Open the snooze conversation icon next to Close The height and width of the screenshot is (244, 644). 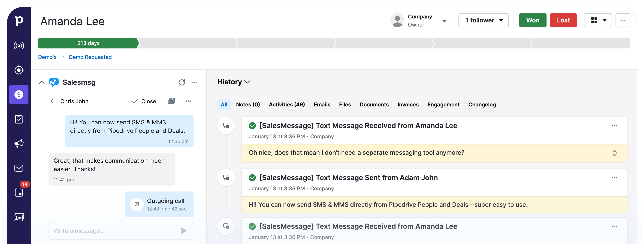click(172, 101)
